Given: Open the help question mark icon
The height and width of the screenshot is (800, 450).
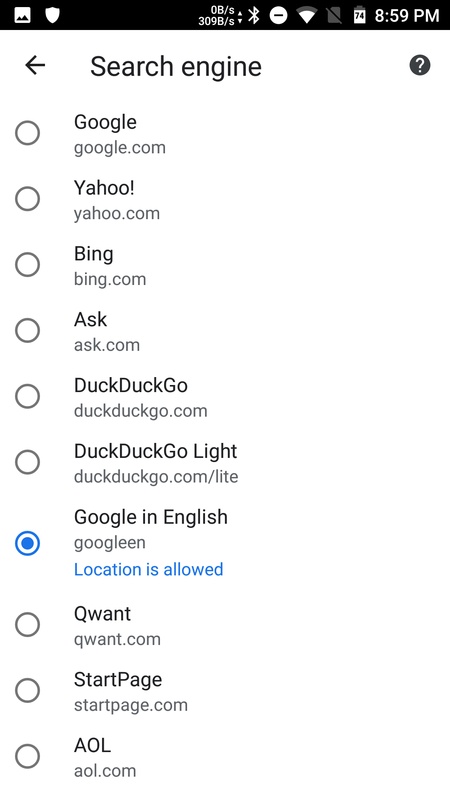Looking at the screenshot, I should (420, 65).
